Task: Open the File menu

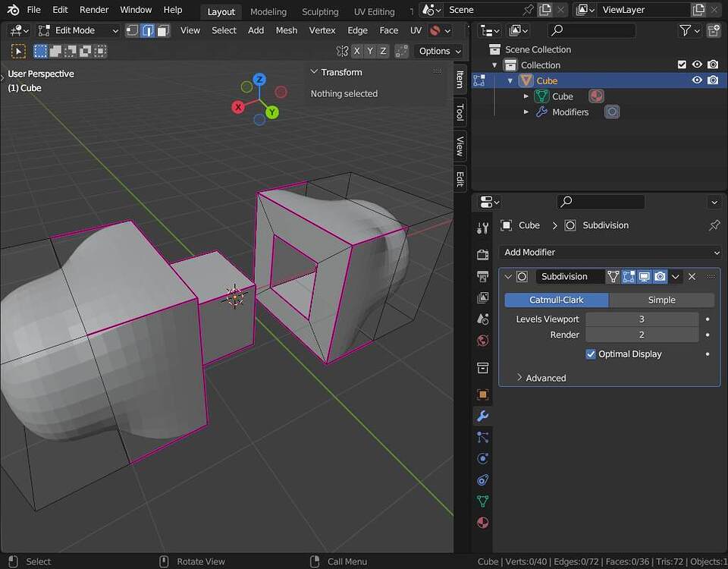Action: [x=33, y=10]
